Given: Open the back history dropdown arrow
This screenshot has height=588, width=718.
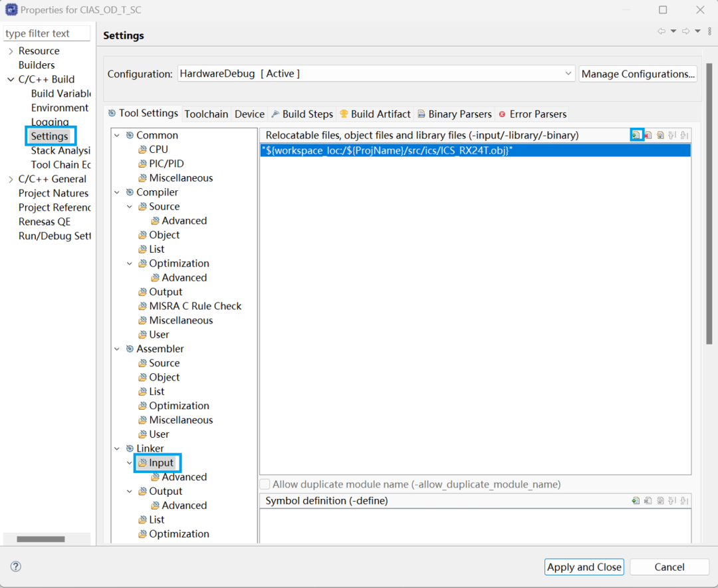Looking at the screenshot, I should 673,31.
